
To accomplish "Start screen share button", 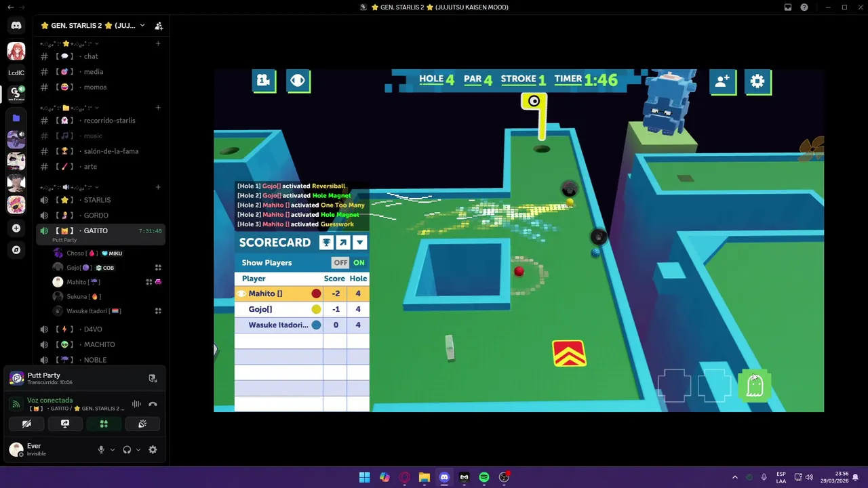I will [x=65, y=424].
